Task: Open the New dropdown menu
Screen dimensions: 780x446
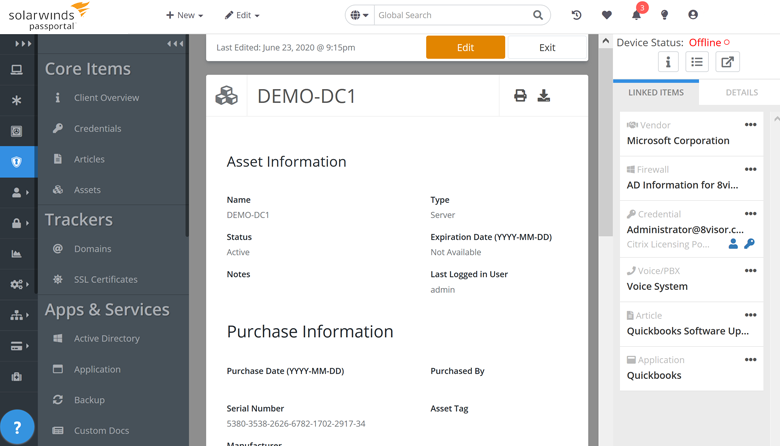Action: pos(184,15)
